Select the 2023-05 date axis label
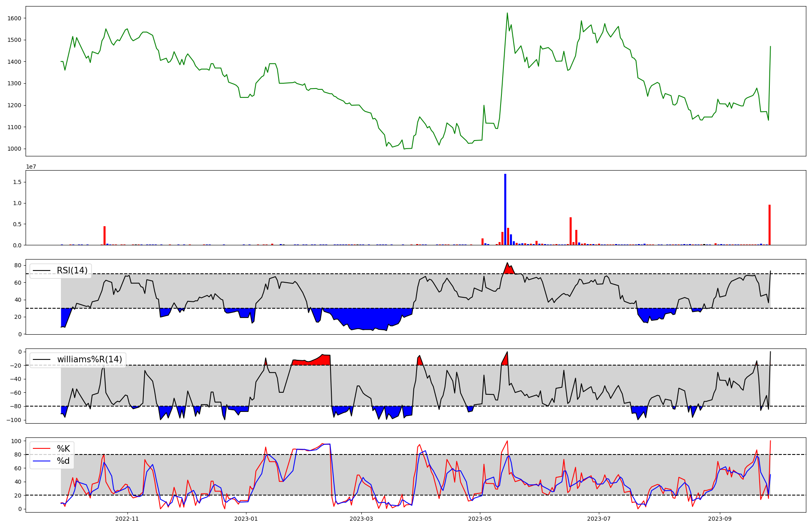Screen dimensions: 812x528 pyautogui.click(x=480, y=519)
